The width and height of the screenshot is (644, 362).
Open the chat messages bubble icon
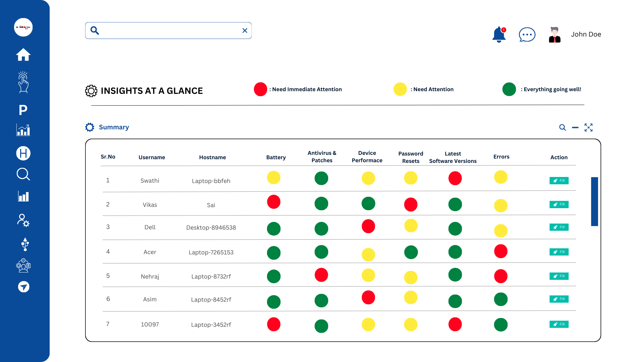pyautogui.click(x=527, y=35)
